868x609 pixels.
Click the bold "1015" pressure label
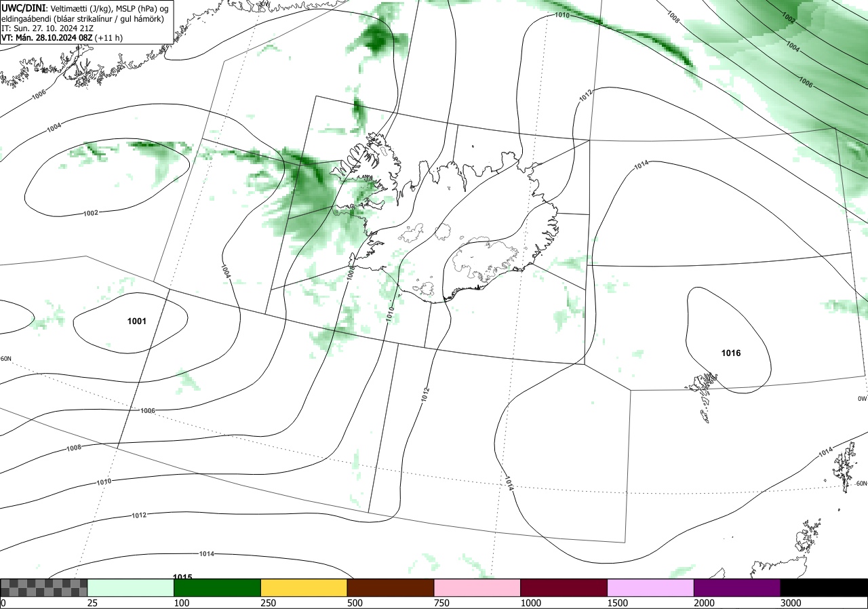coord(182,577)
